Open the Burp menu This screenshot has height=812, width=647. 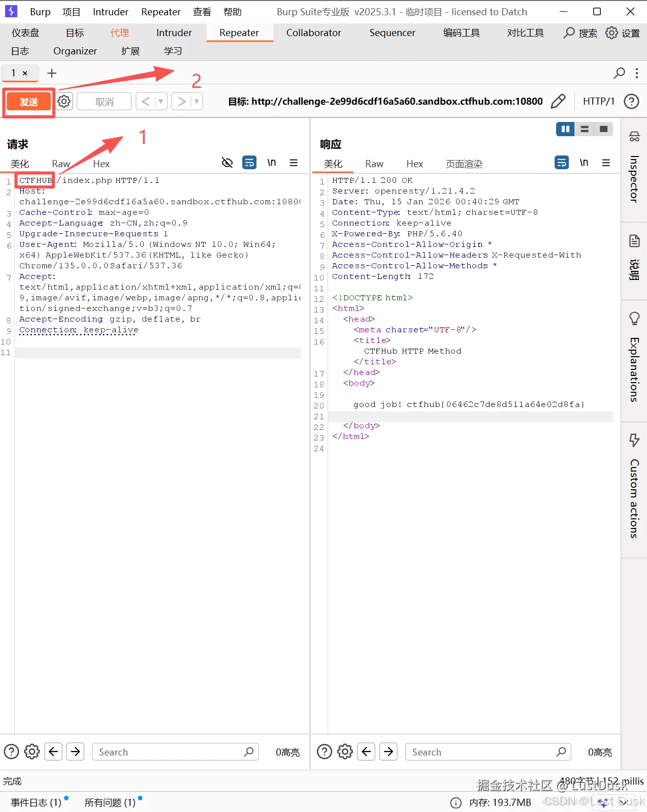tap(40, 12)
